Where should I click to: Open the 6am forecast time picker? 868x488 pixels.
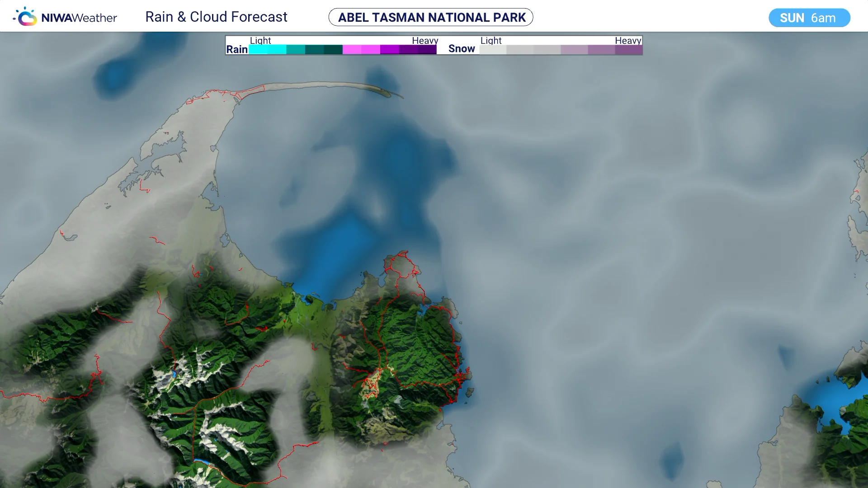pyautogui.click(x=825, y=18)
